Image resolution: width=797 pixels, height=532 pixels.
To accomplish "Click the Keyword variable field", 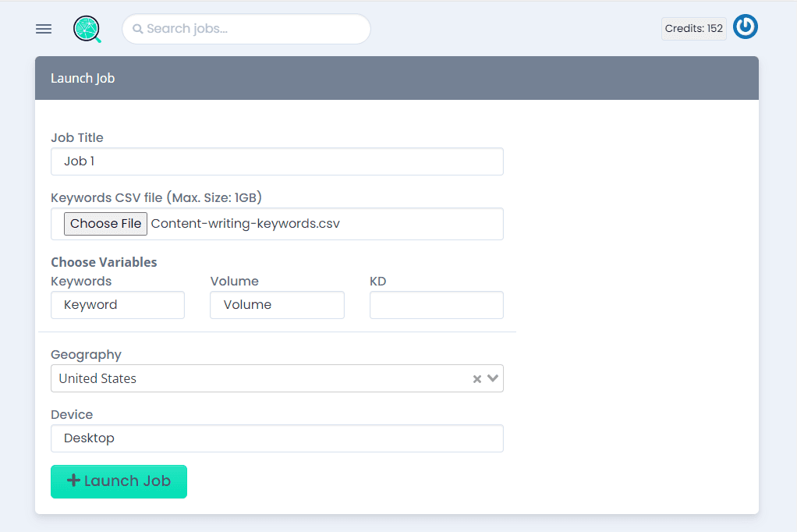I will pyautogui.click(x=117, y=304).
